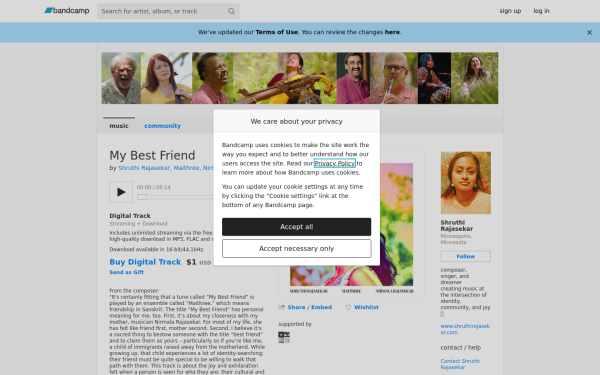
Task: Add track to Wishlist
Action: coord(366,307)
